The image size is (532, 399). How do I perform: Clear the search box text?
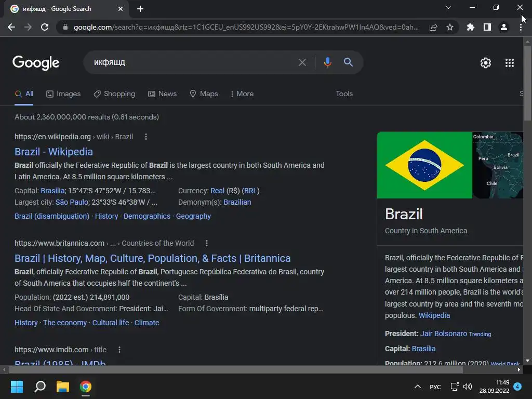tap(302, 62)
